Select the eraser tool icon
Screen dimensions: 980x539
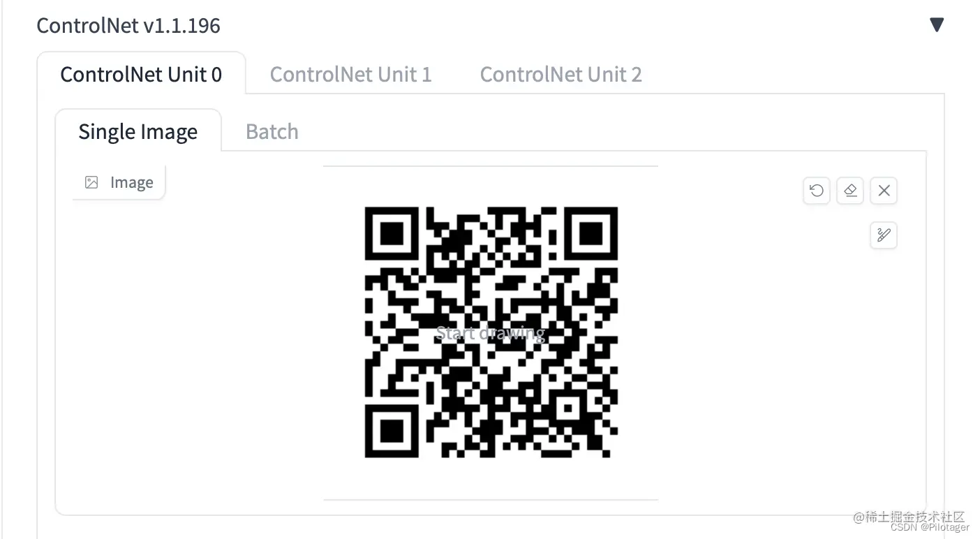[850, 191]
